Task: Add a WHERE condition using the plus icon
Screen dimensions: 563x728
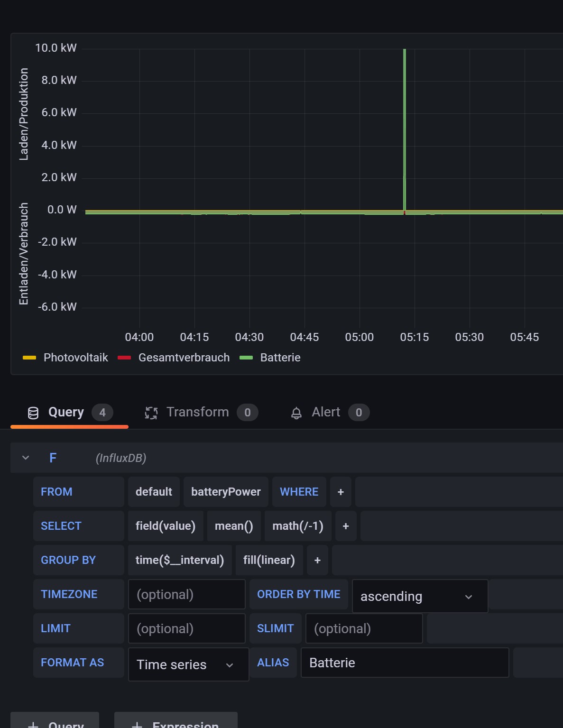Action: (x=341, y=492)
